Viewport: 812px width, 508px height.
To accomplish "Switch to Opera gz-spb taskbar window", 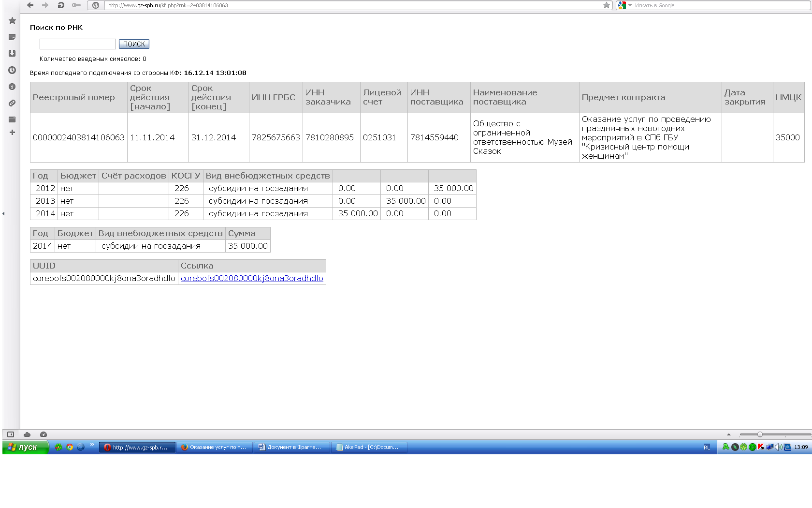I will click(x=137, y=447).
